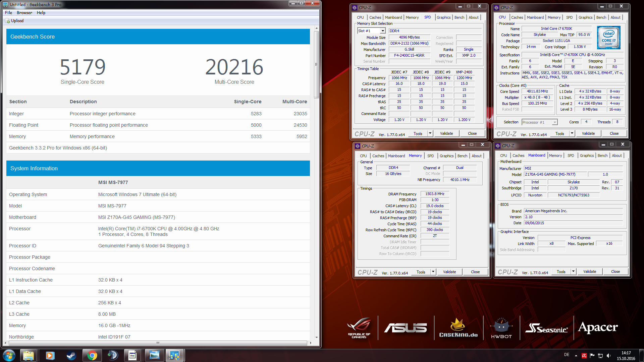Click Tools button in CPU window
The width and height of the screenshot is (644, 362).
coord(560,133)
